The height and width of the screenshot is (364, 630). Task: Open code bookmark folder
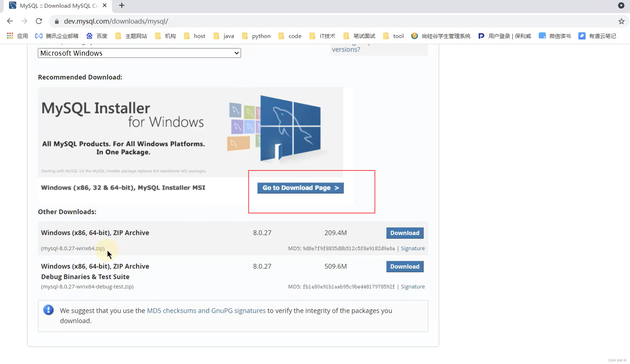[290, 36]
